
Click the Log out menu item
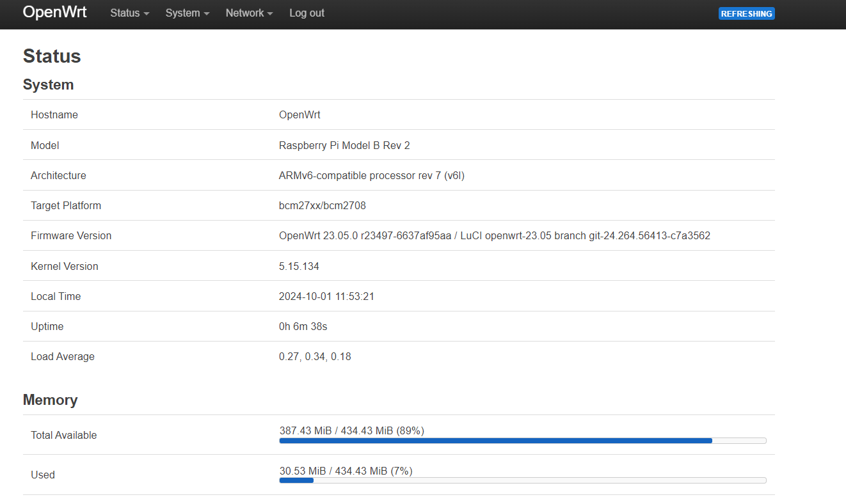307,13
